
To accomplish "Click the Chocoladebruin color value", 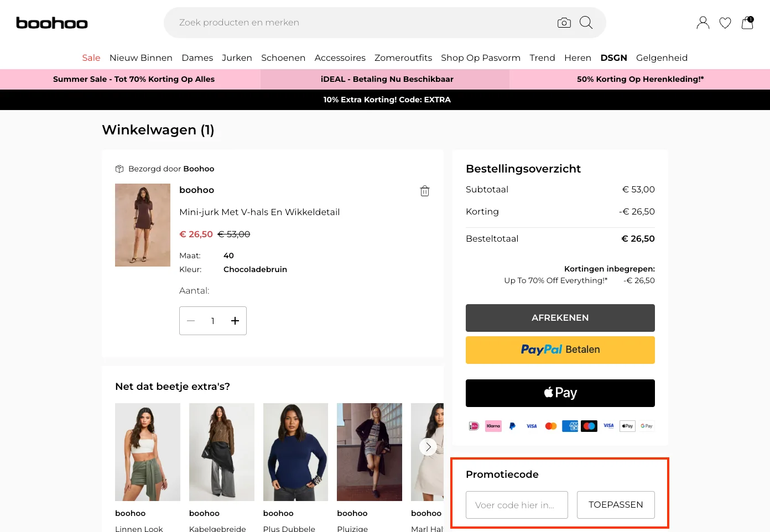I will point(255,269).
